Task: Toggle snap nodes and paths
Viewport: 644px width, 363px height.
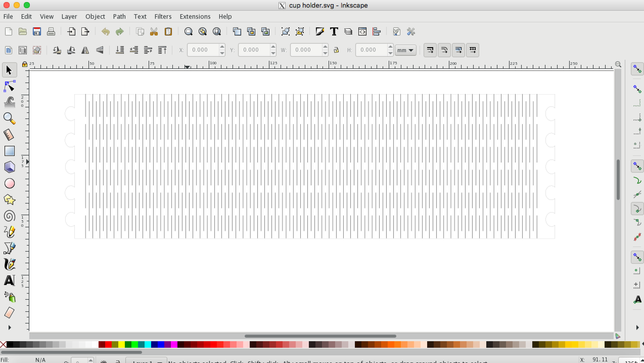Action: click(x=637, y=166)
